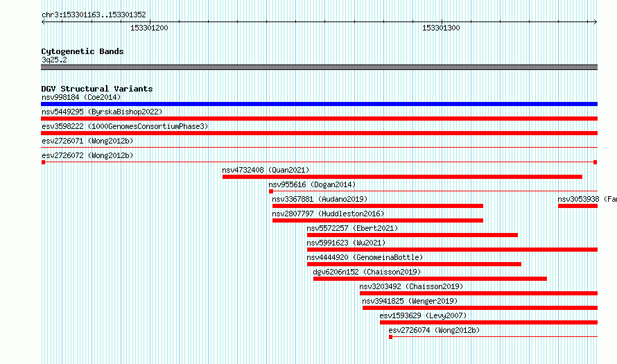The width and height of the screenshot is (617, 364).
Task: Click the 153301200 ruler position label
Action: click(x=149, y=28)
